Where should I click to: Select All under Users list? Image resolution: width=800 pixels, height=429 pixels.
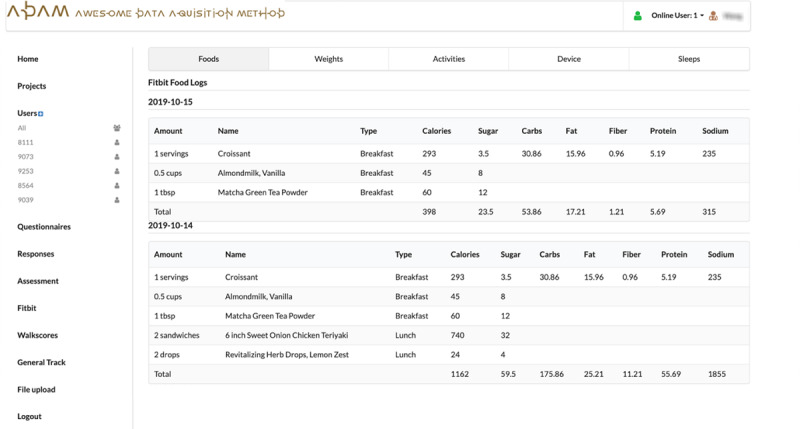click(22, 128)
